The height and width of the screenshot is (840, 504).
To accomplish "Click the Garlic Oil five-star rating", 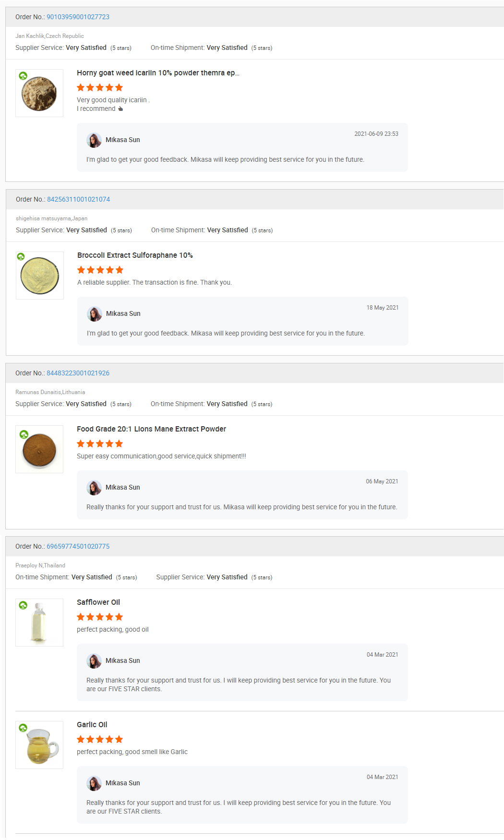I will click(x=100, y=739).
